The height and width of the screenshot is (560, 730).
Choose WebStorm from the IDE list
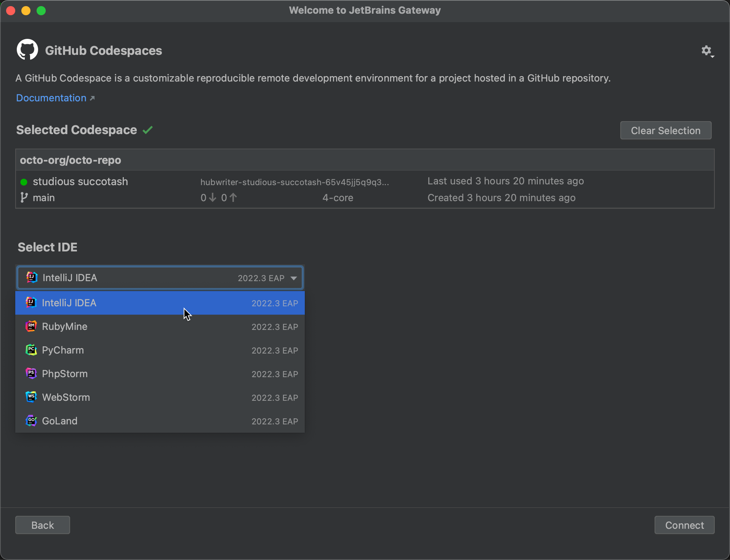pos(160,397)
